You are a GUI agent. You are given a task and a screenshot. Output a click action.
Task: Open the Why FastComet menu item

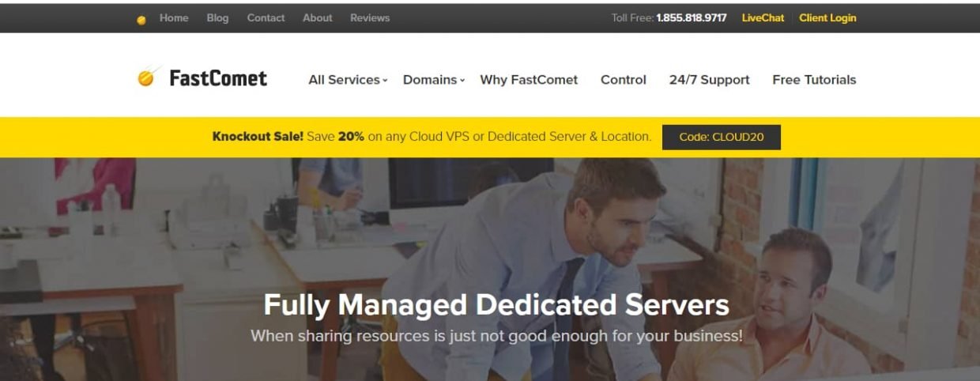point(529,80)
